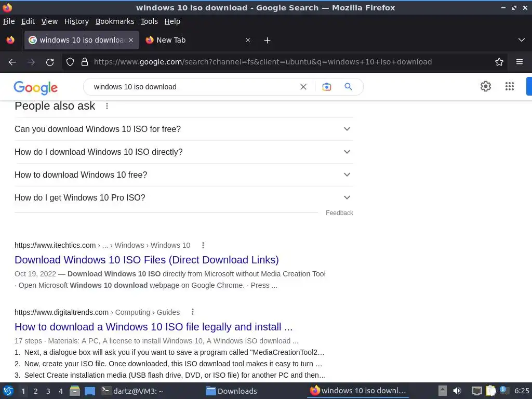Submit search with magnifier icon
The height and width of the screenshot is (399, 532).
click(349, 87)
